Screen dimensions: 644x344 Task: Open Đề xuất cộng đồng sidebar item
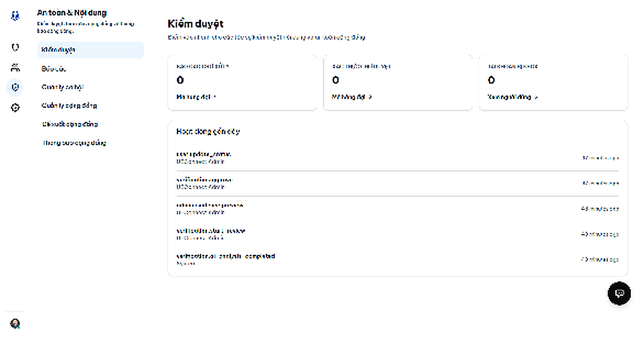91,124
